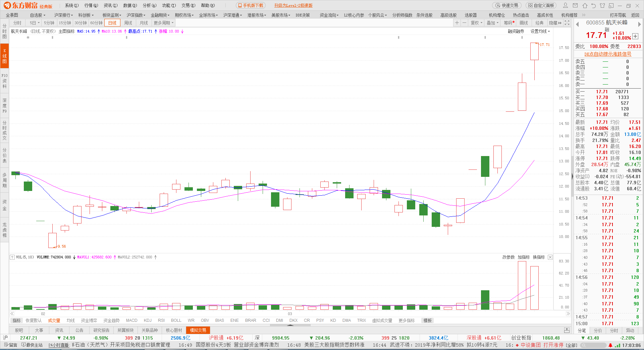Expand 设置均线 moving average settings

coord(540,31)
